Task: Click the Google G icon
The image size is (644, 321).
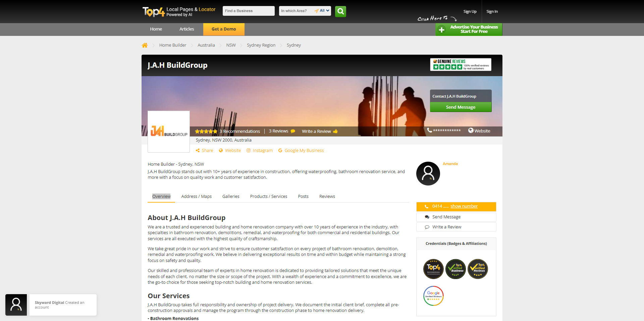Action: [280, 151]
